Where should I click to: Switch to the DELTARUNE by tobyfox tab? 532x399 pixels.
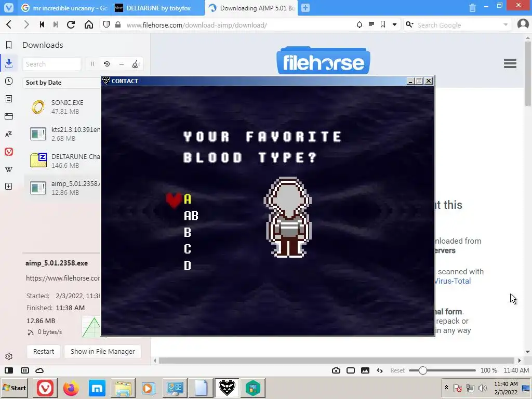click(x=158, y=8)
